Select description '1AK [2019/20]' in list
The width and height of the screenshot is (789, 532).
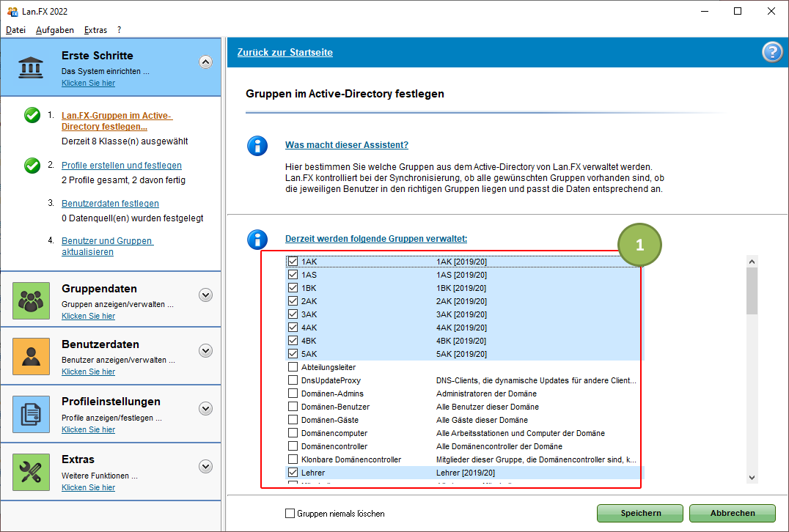[x=461, y=262]
